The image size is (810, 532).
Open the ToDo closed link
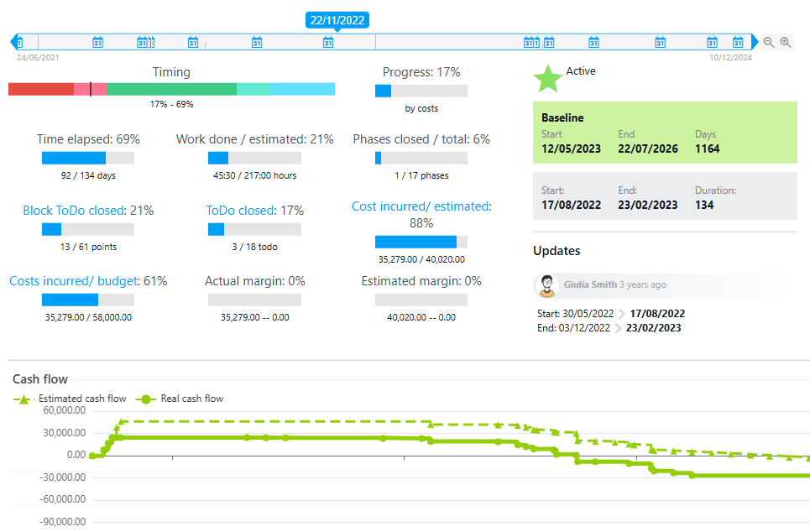(241, 211)
